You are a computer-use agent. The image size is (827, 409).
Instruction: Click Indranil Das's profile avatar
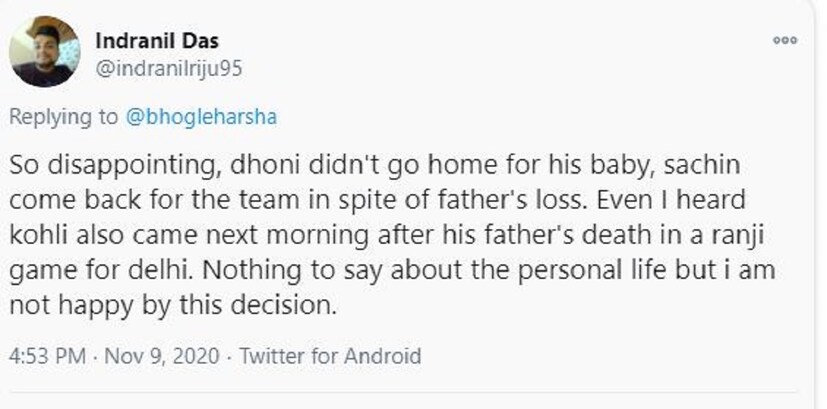(43, 51)
